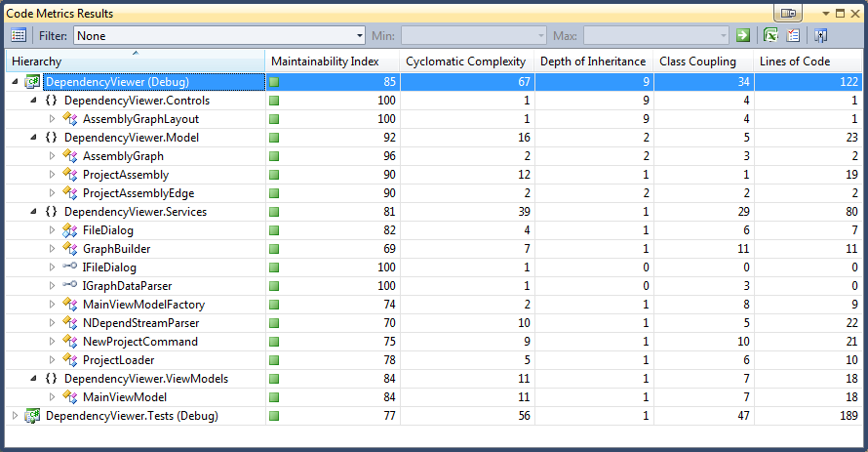Collapse the DependencyViewer.Controls namespace

click(x=34, y=101)
